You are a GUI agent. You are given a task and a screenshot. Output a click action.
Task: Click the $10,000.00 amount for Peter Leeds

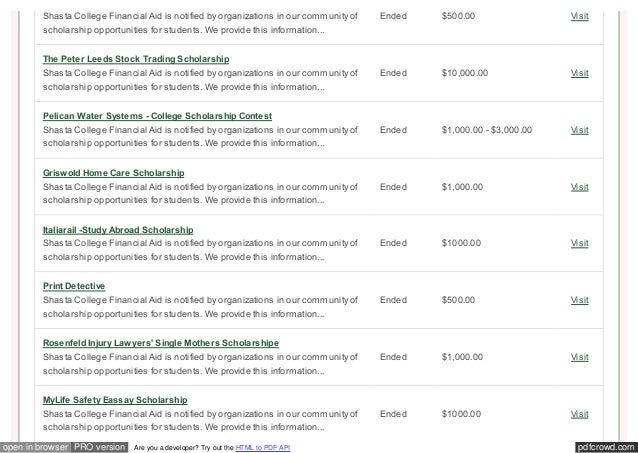click(x=465, y=73)
